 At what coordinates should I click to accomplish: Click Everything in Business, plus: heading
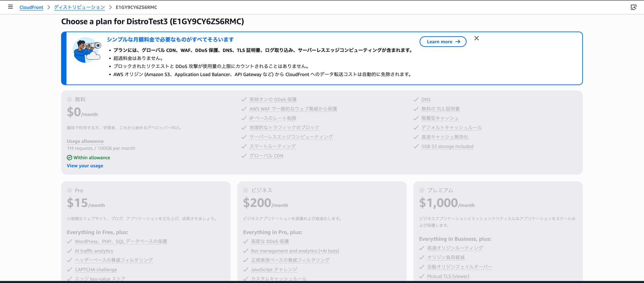[455, 239]
